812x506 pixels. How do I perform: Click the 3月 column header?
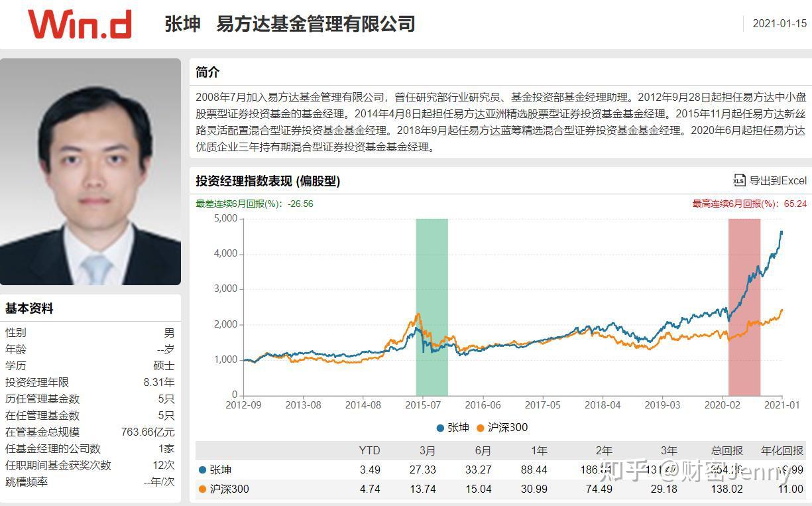tap(427, 451)
